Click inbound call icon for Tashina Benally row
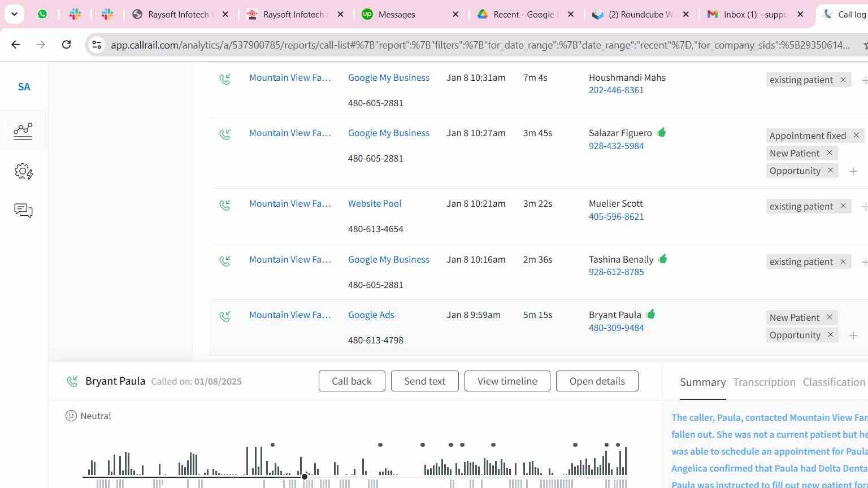Image resolution: width=868 pixels, height=488 pixels. click(225, 261)
